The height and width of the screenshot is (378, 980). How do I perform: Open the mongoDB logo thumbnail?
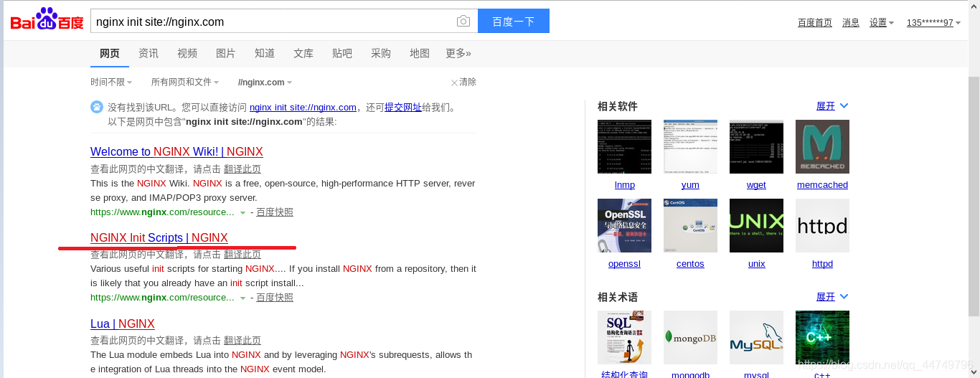690,337
